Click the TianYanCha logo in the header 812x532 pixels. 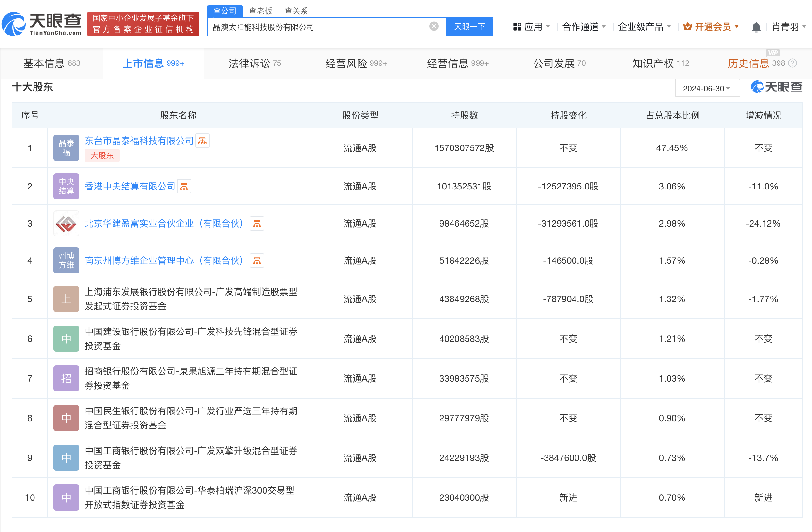click(x=42, y=24)
